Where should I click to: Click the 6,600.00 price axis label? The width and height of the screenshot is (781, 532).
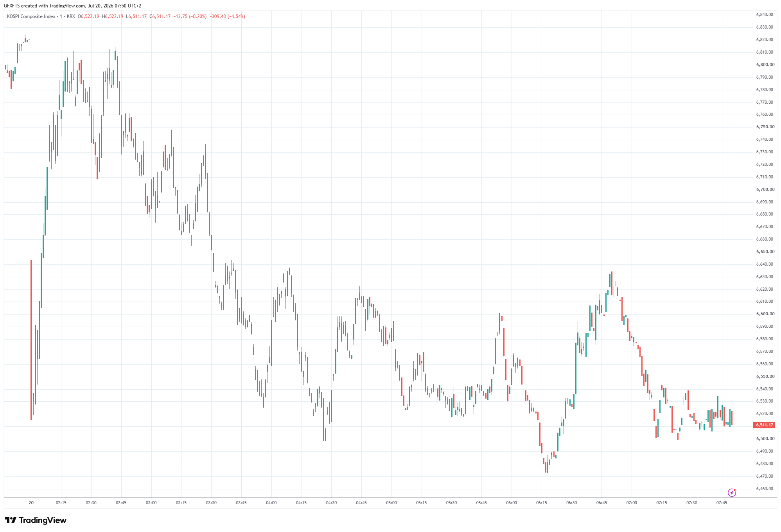tap(765, 314)
